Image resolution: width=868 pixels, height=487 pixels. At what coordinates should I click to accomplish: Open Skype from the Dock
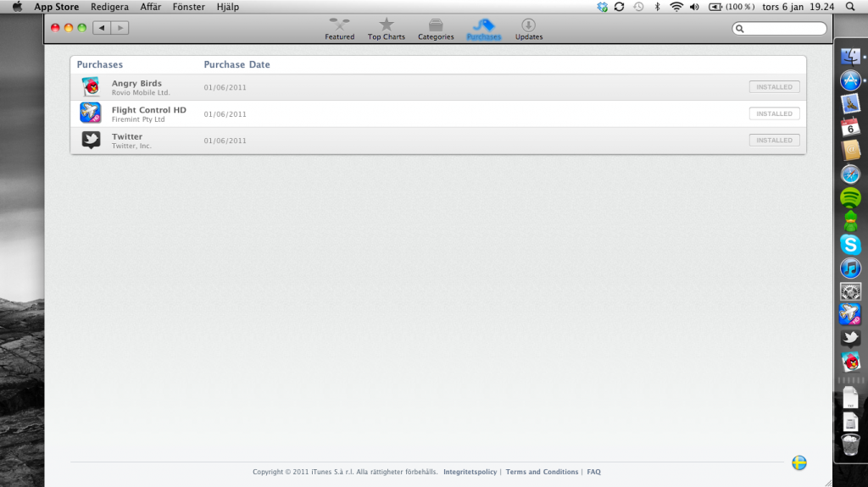(x=850, y=245)
